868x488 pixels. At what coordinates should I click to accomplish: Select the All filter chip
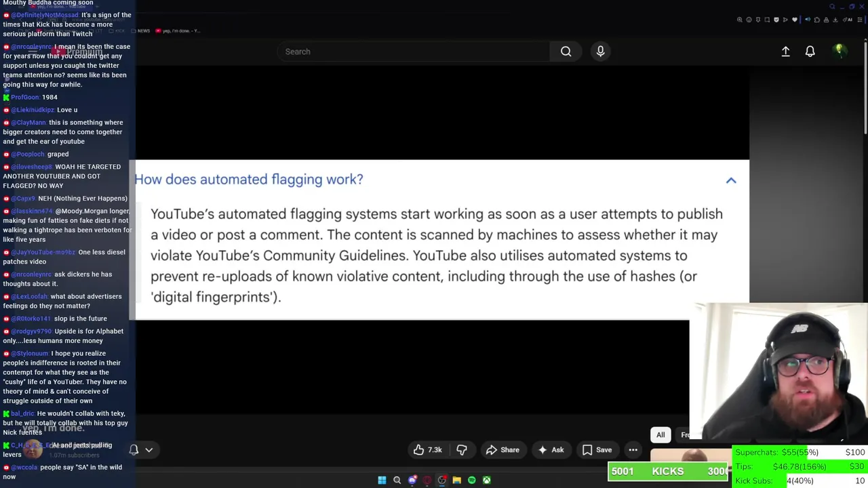pyautogui.click(x=660, y=435)
